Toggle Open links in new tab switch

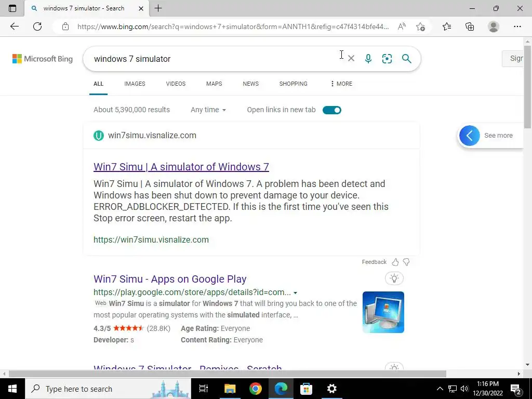point(332,110)
